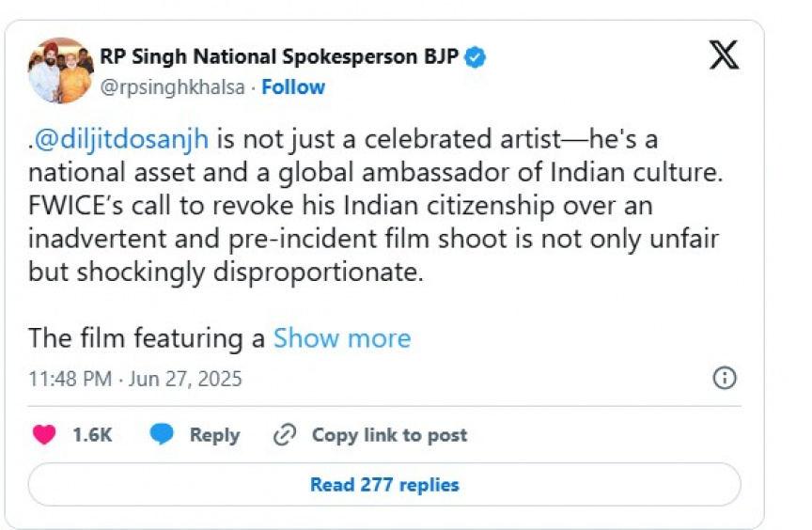Visit the @rpsinghkhalsa handle
Viewport: 812px width, 530px height.
173,87
